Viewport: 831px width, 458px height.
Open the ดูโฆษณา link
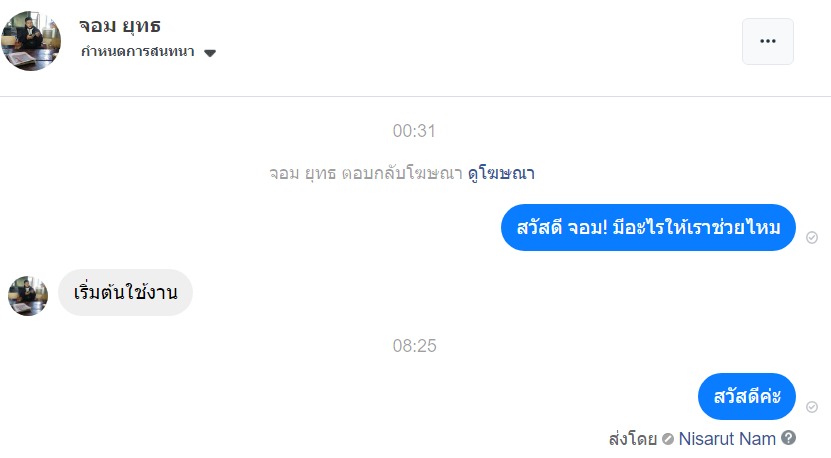click(501, 173)
